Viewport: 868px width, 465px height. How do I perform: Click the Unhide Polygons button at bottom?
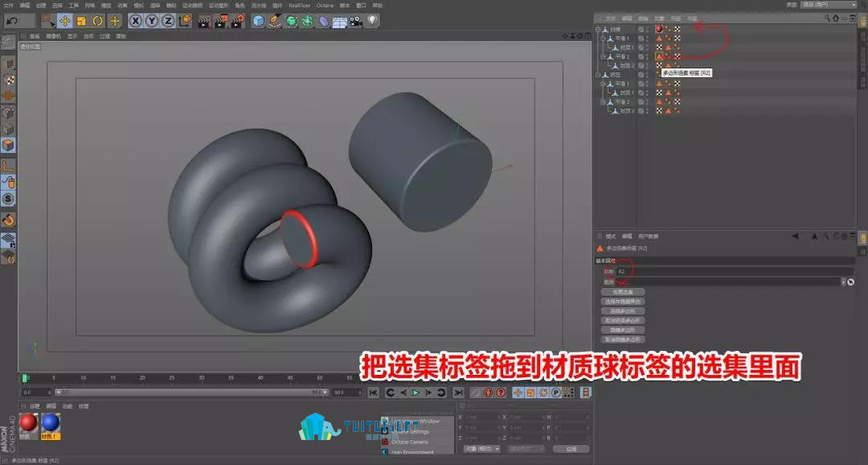[623, 339]
